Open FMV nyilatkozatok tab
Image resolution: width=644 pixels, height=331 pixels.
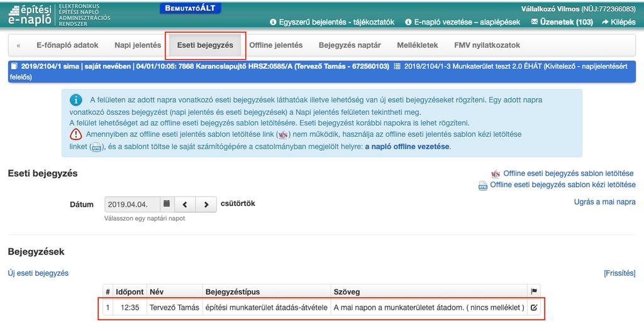click(x=487, y=45)
